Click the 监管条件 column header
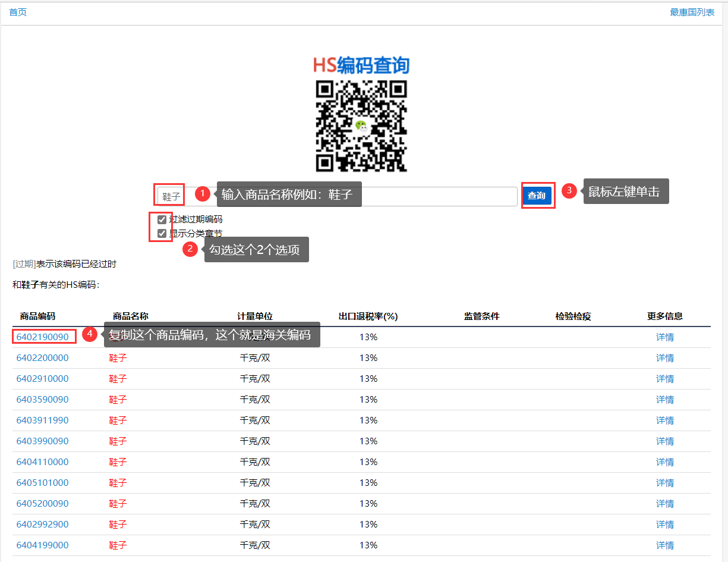Screen dimensions: 728x562 point(482,316)
